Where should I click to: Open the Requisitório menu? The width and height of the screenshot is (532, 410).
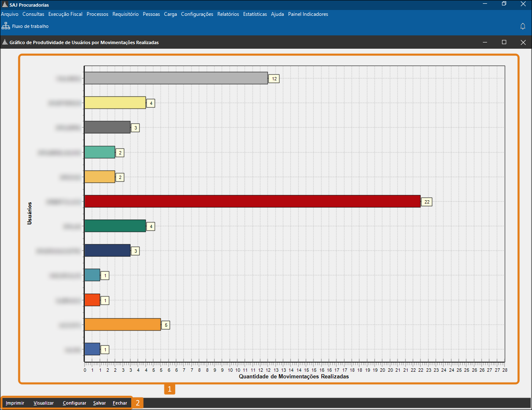(x=125, y=14)
